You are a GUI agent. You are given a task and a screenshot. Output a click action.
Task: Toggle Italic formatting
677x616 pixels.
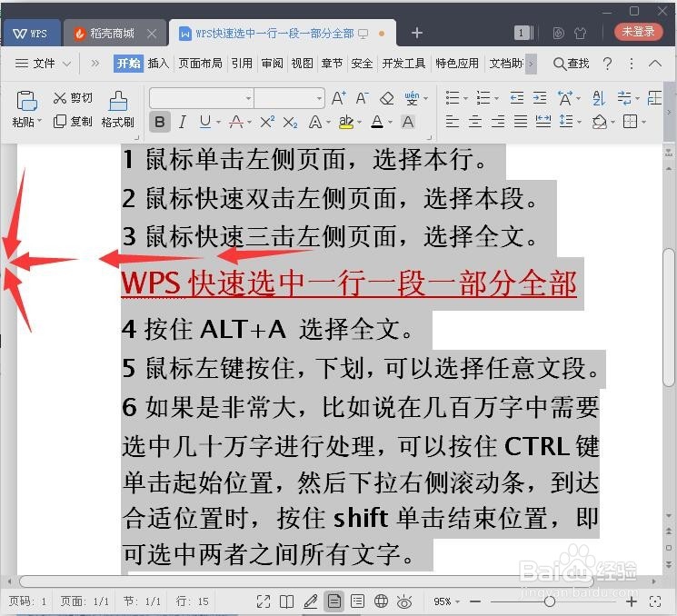tap(183, 122)
